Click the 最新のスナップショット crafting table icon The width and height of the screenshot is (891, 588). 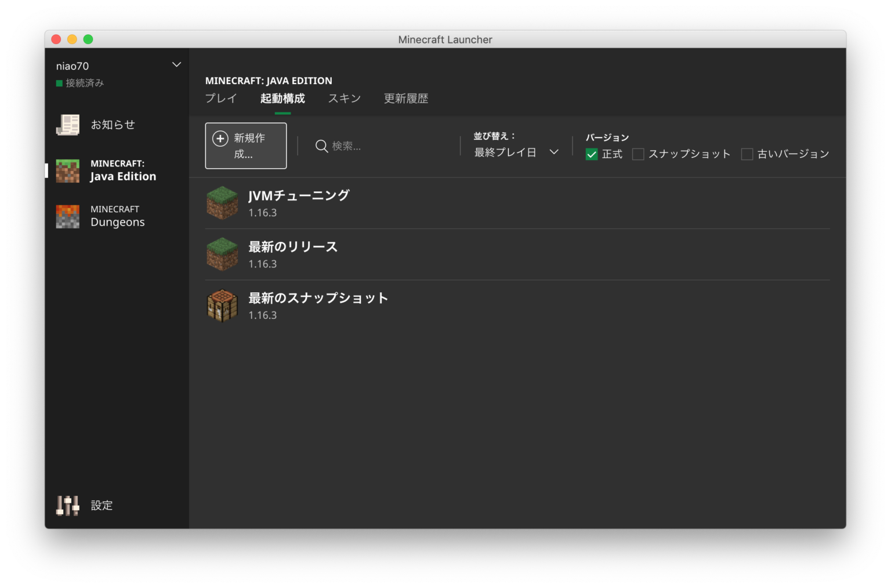[x=222, y=305]
